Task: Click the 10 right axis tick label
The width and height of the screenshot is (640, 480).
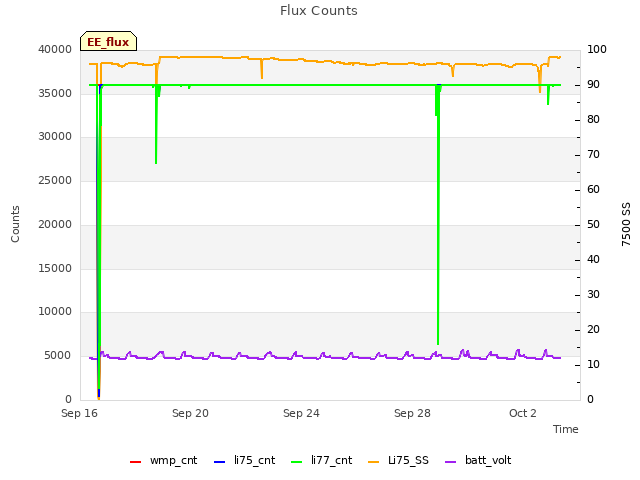Action: pos(593,364)
